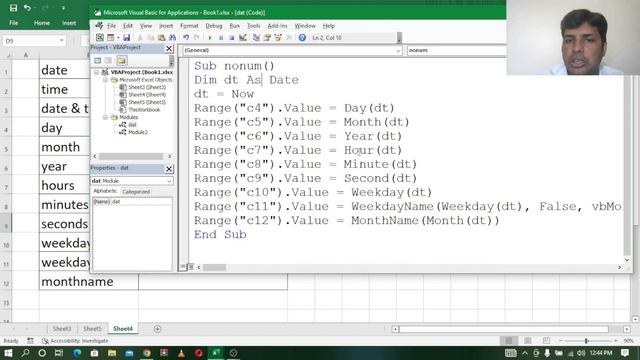The height and width of the screenshot is (360, 640).
Task: Close the Properties - dat panel
Action: (169, 169)
